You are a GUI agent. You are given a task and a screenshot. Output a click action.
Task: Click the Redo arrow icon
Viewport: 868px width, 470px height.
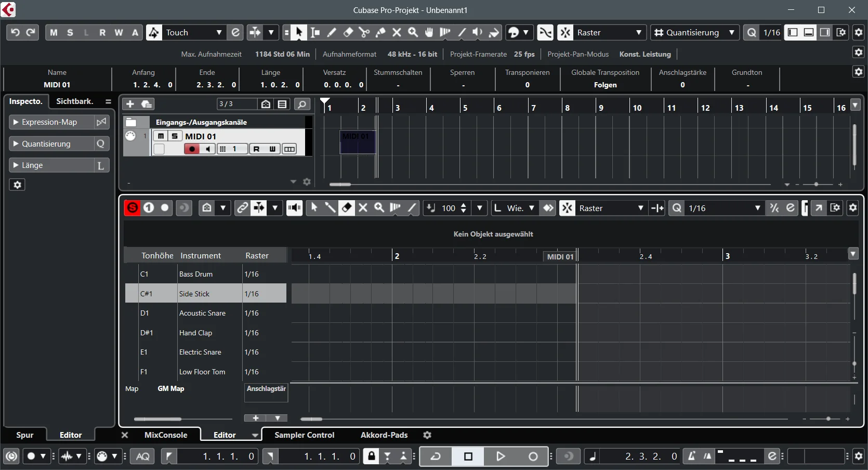(x=31, y=32)
